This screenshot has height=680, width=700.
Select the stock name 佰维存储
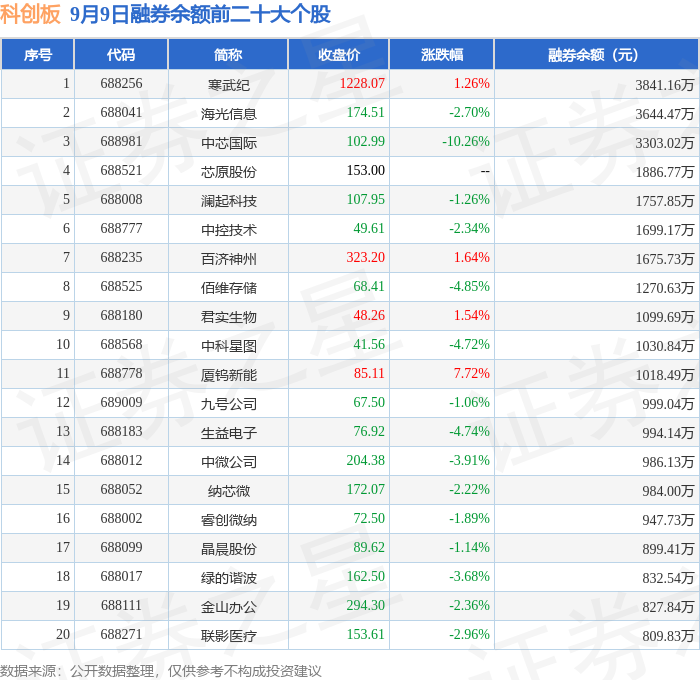(x=229, y=288)
